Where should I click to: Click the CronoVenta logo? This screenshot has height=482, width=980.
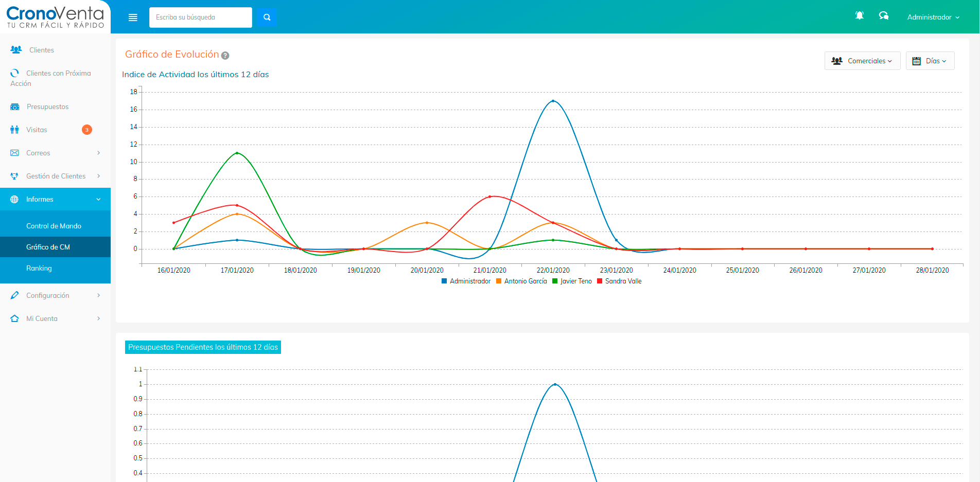pos(55,17)
